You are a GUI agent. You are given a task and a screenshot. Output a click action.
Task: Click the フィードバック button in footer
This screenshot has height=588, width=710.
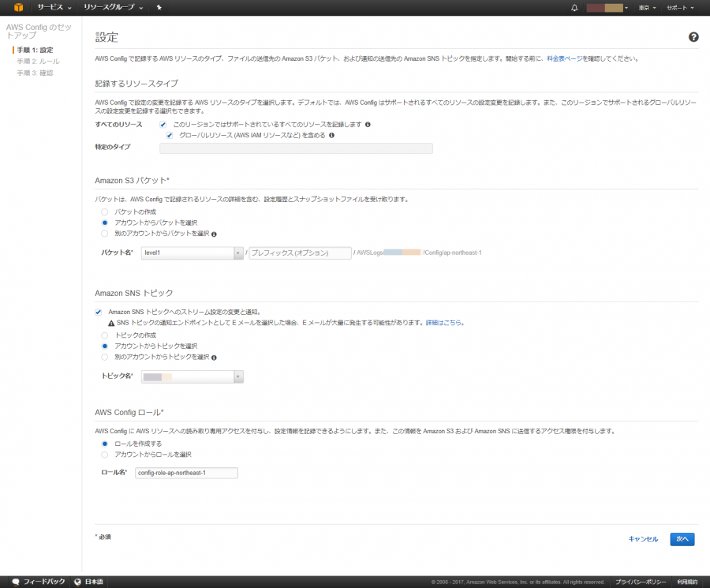click(39, 582)
